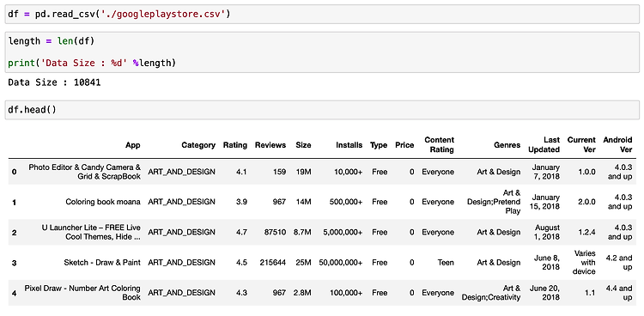Image resolution: width=644 pixels, height=316 pixels.
Task: Click the '4.2 and up' Android version cell
Action: tap(619, 263)
